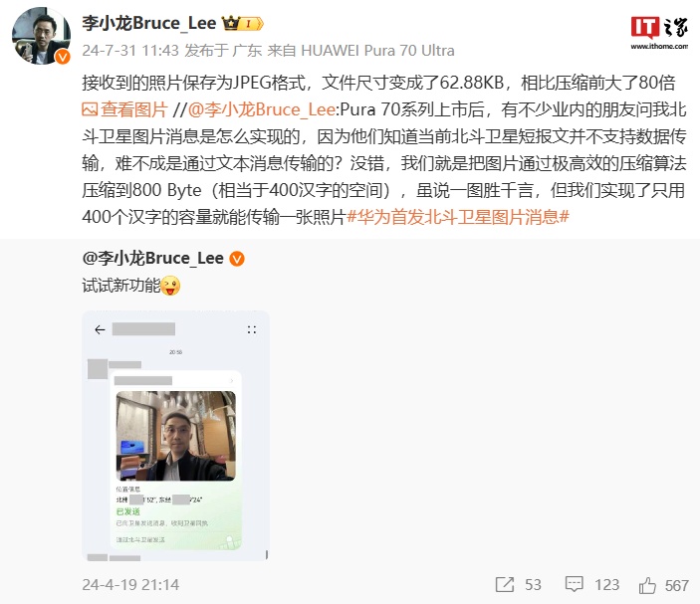Like the post with thumbs-up icon

pyautogui.click(x=647, y=585)
